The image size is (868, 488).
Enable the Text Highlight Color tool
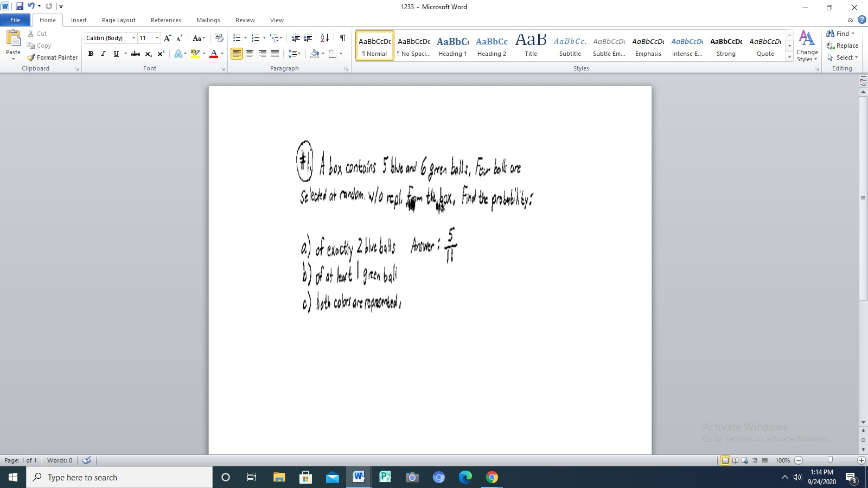point(195,54)
